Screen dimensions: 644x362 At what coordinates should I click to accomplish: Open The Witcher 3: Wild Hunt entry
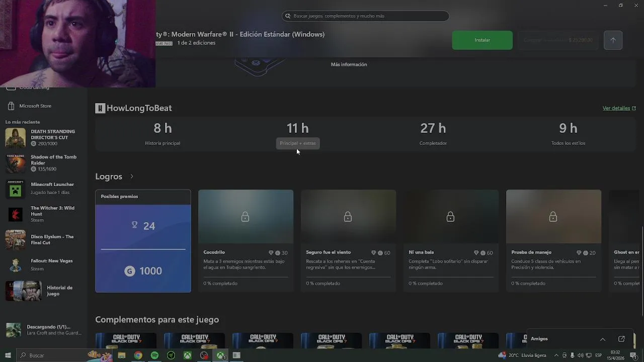(x=43, y=214)
